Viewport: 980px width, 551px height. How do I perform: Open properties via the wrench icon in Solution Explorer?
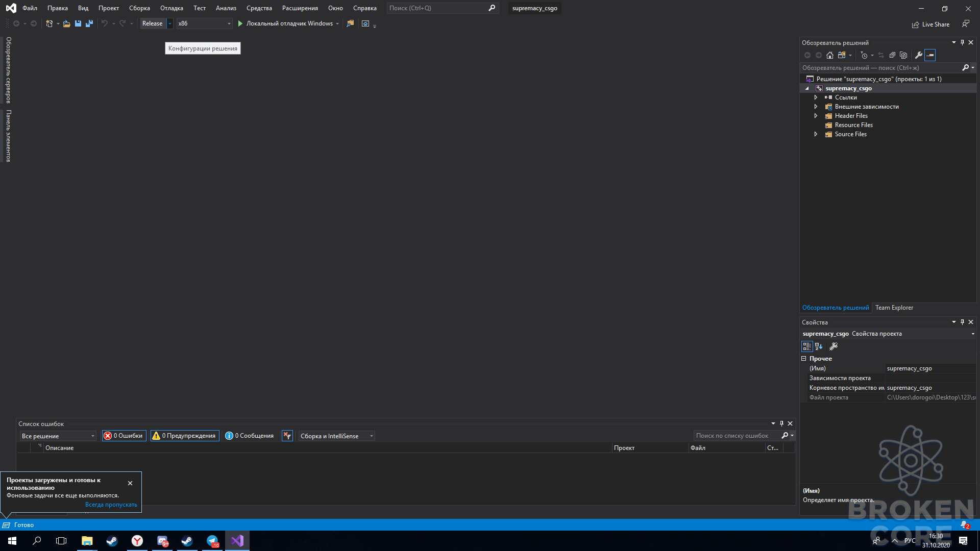(x=919, y=55)
